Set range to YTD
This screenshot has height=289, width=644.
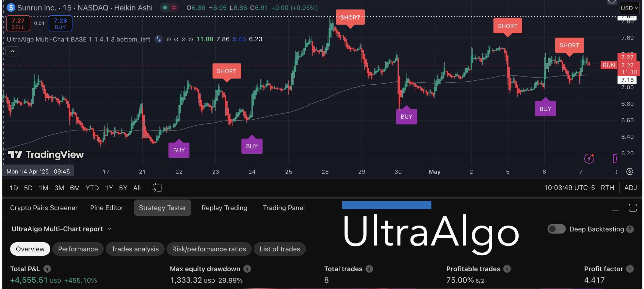tap(92, 188)
